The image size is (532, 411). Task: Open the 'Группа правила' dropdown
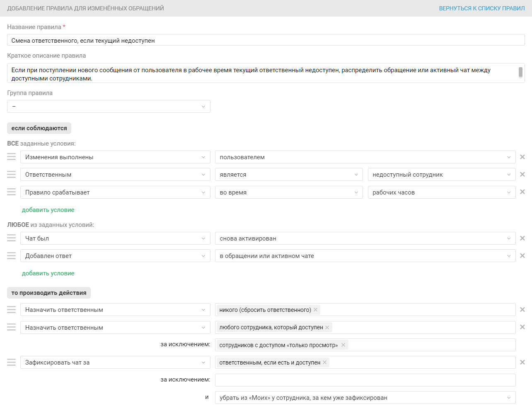[109, 107]
